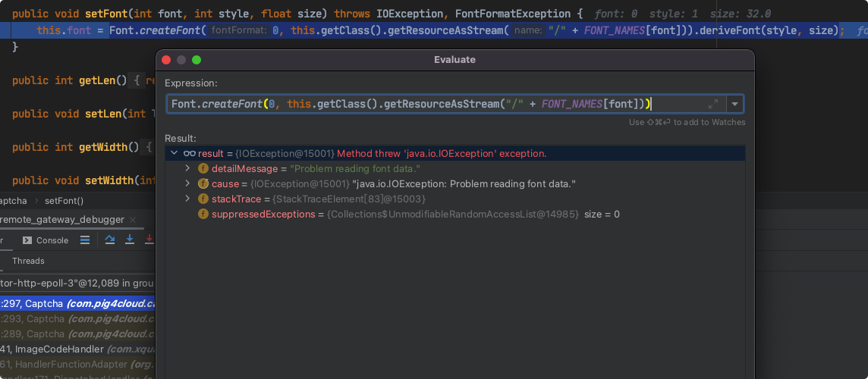868x379 pixels.
Task: Click the green zoom button on Evaluate
Action: [197, 60]
